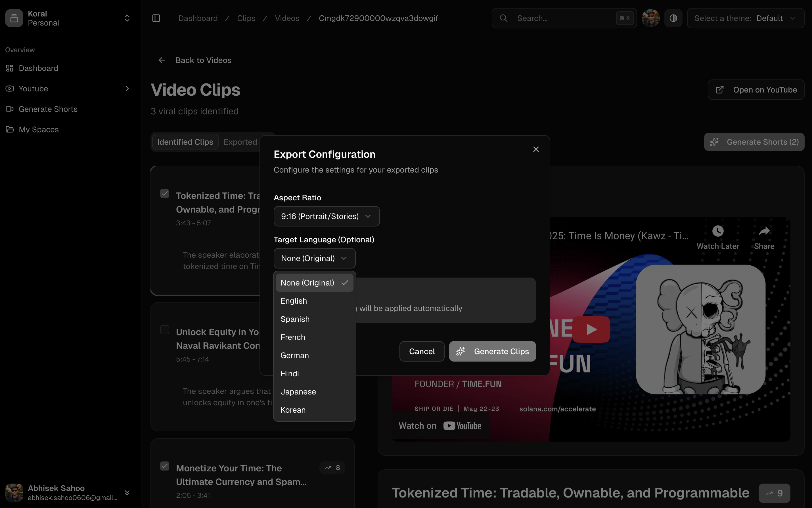Click the Watch Later clock icon

(717, 231)
